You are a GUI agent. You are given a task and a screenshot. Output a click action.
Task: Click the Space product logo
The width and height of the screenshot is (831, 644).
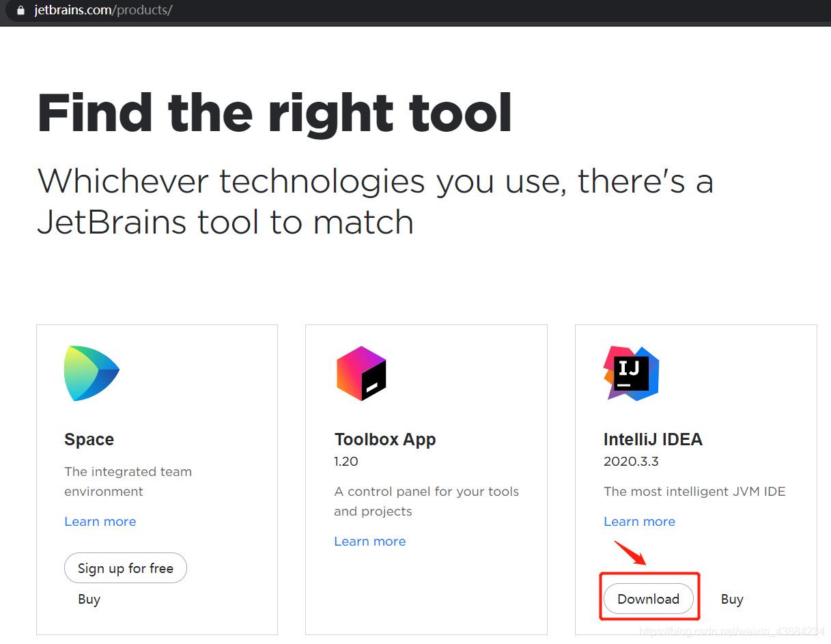tap(91, 373)
